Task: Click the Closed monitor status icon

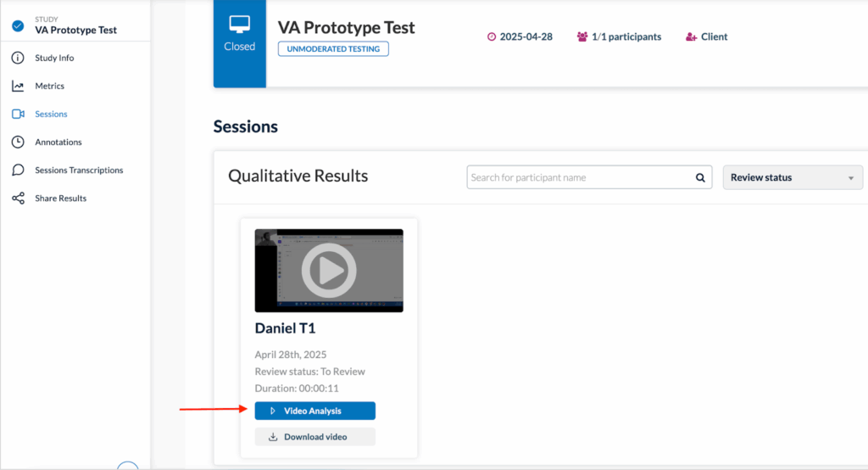Action: 239,26
